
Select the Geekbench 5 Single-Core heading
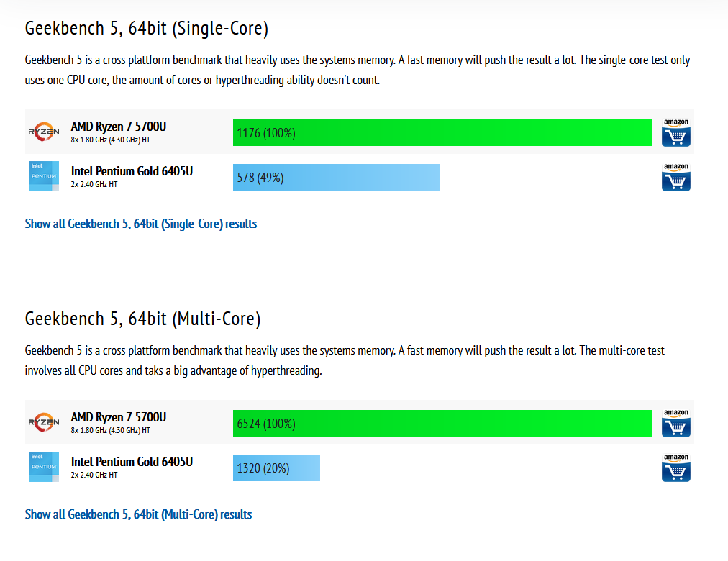[147, 28]
